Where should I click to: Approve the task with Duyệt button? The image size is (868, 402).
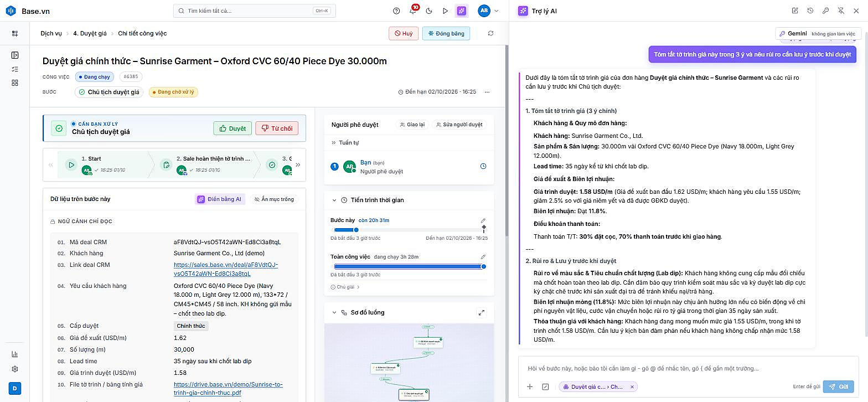click(x=232, y=128)
